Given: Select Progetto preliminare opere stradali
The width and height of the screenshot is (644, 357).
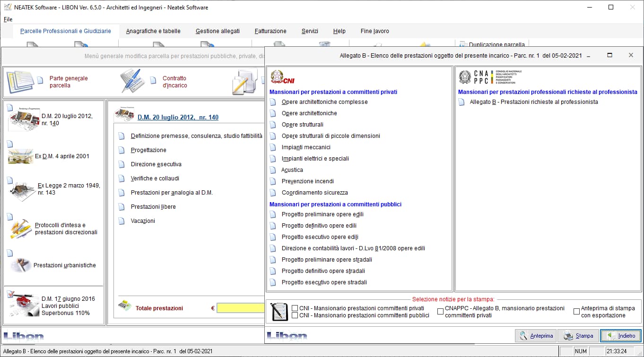Looking at the screenshot, I should (327, 260).
